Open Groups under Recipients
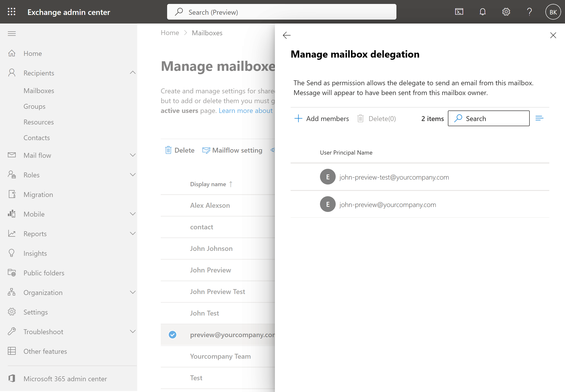This screenshot has height=392, width=565. coord(34,106)
